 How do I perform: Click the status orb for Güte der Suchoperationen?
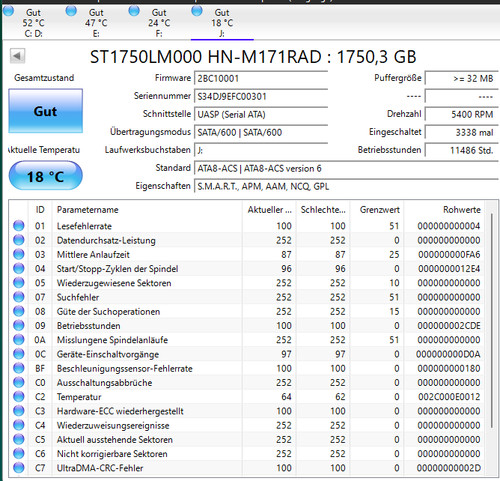click(19, 311)
